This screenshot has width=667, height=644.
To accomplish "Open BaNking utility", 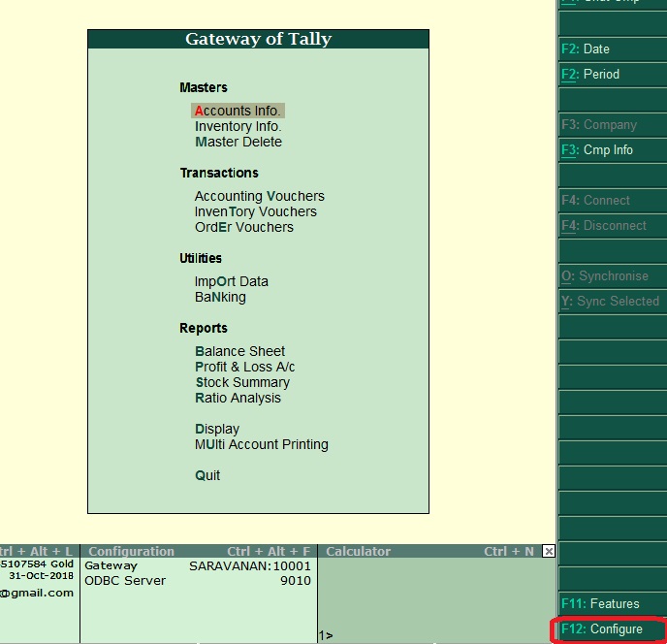I will pos(220,297).
